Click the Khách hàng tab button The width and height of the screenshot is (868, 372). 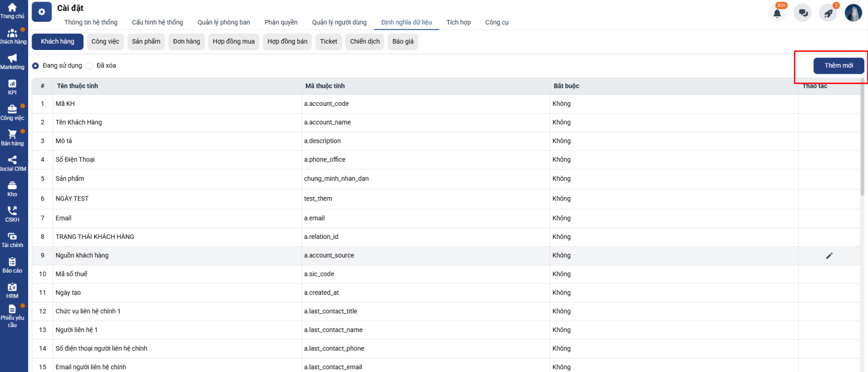click(58, 42)
